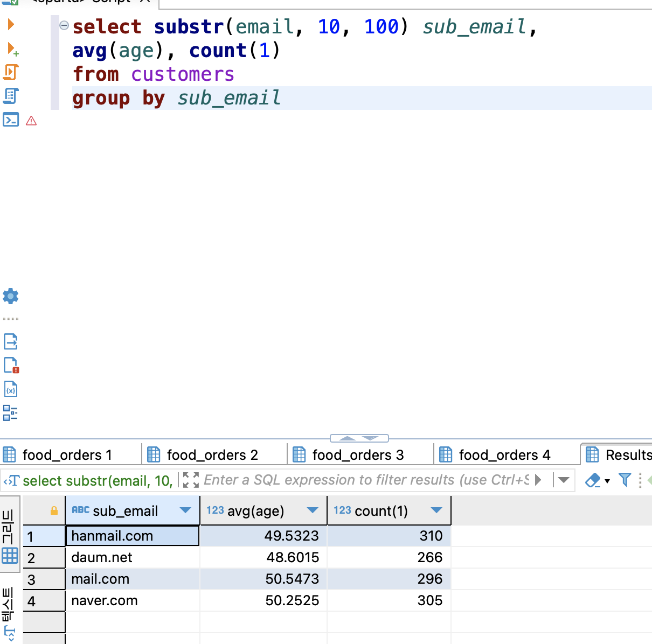Select the naver.com cell
This screenshot has height=644, width=652.
pyautogui.click(x=132, y=600)
